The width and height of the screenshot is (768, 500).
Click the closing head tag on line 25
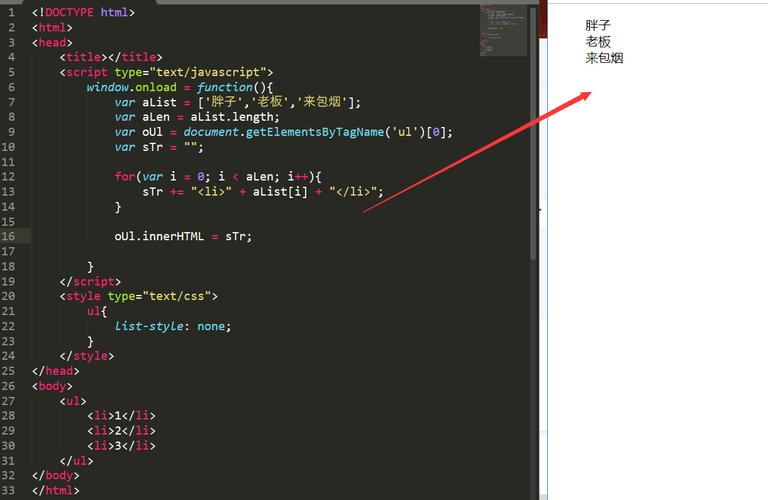55,371
